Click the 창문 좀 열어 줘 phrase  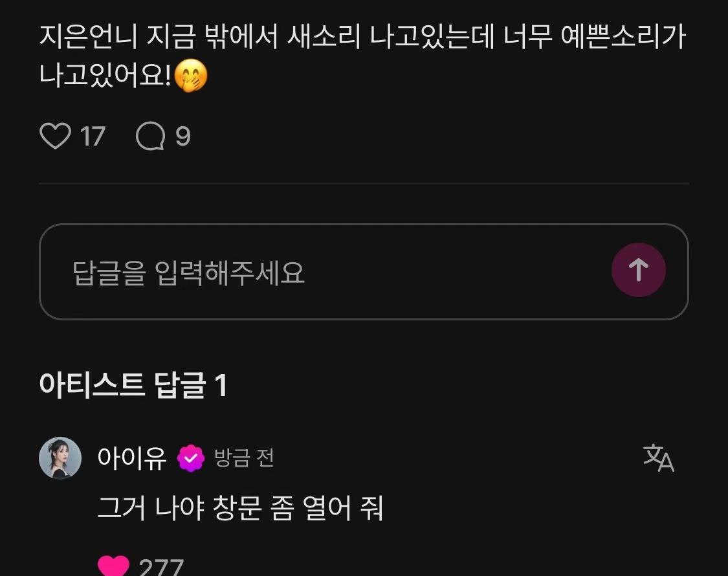(x=298, y=507)
